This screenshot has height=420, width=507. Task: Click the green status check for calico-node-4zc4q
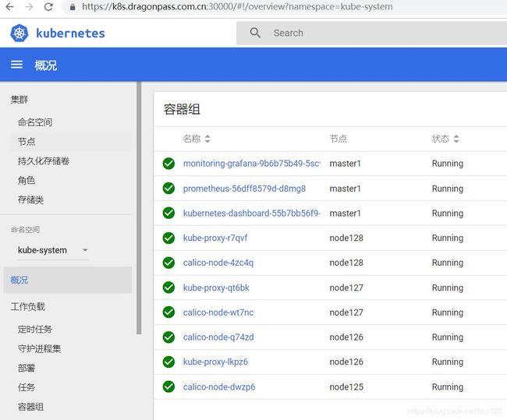[168, 263]
